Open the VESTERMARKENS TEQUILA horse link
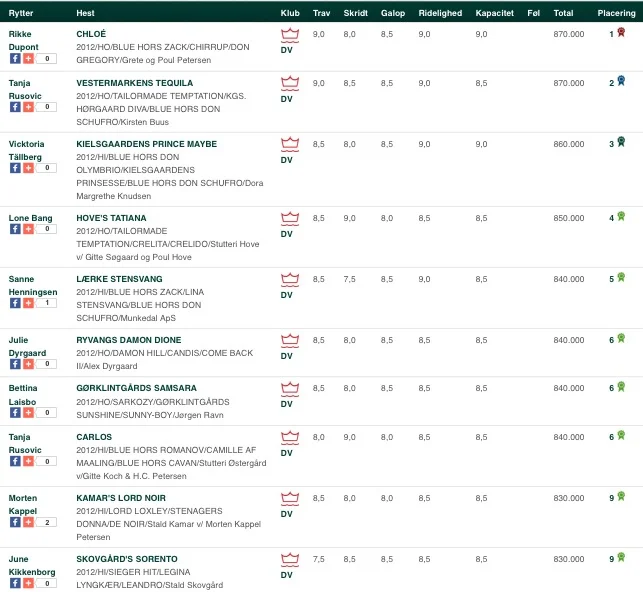 [x=135, y=83]
